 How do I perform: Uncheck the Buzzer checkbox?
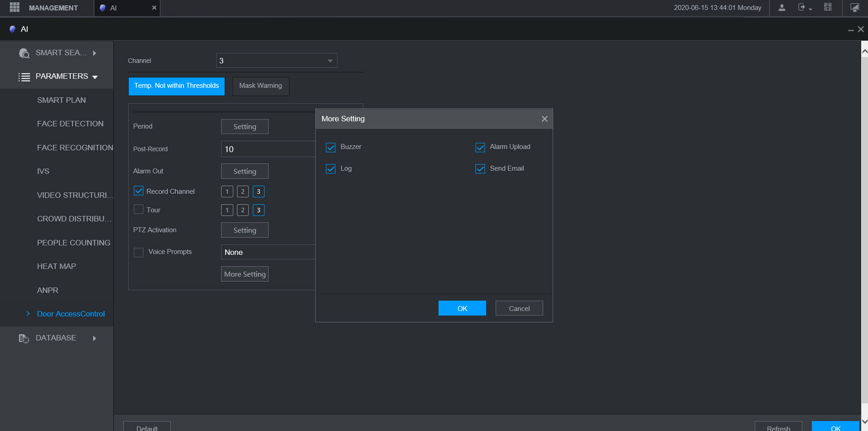331,147
